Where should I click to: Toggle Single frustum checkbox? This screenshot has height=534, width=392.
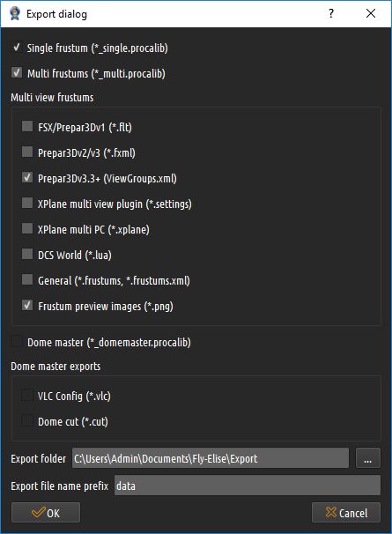click(17, 47)
